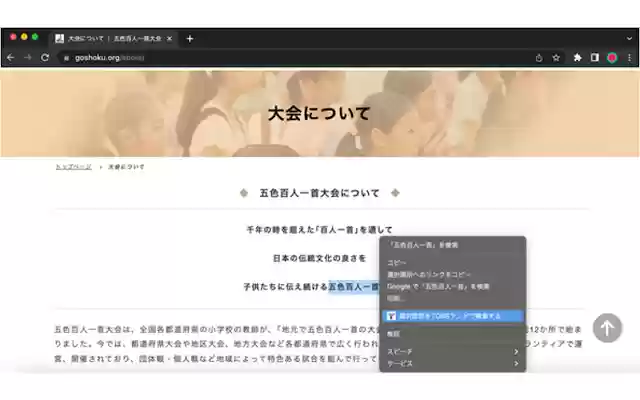
Task: Choose 選択箇所へのリンクをコピー in context menu
Action: pyautogui.click(x=453, y=275)
